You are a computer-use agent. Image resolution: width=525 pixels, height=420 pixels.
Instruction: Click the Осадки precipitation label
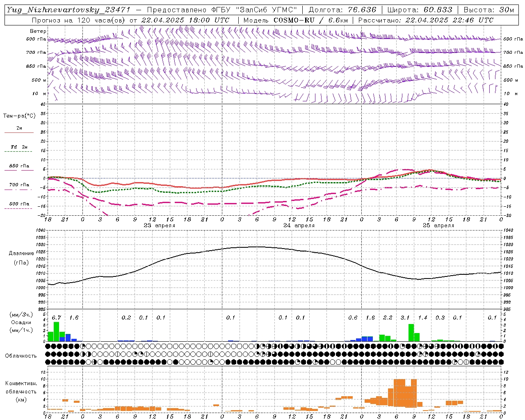point(21,322)
